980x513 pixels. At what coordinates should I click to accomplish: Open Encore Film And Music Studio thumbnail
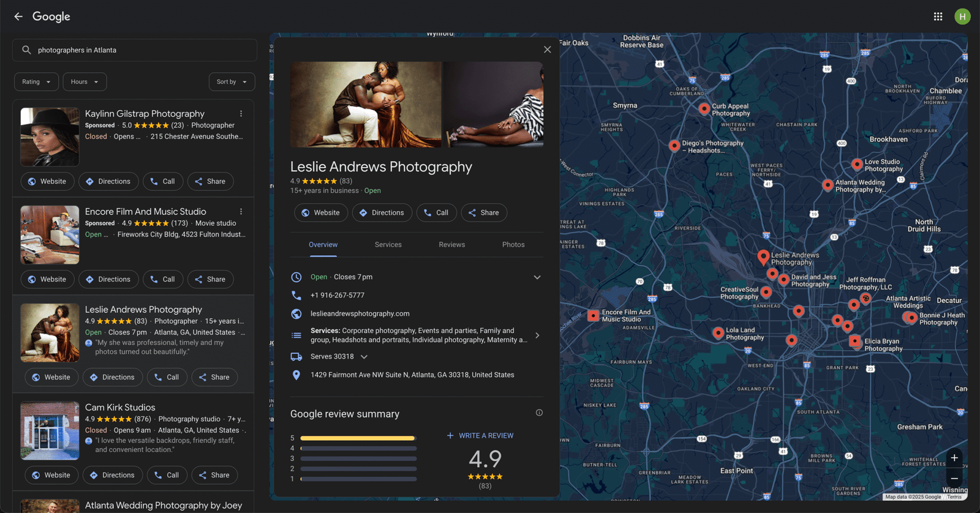[x=50, y=235]
